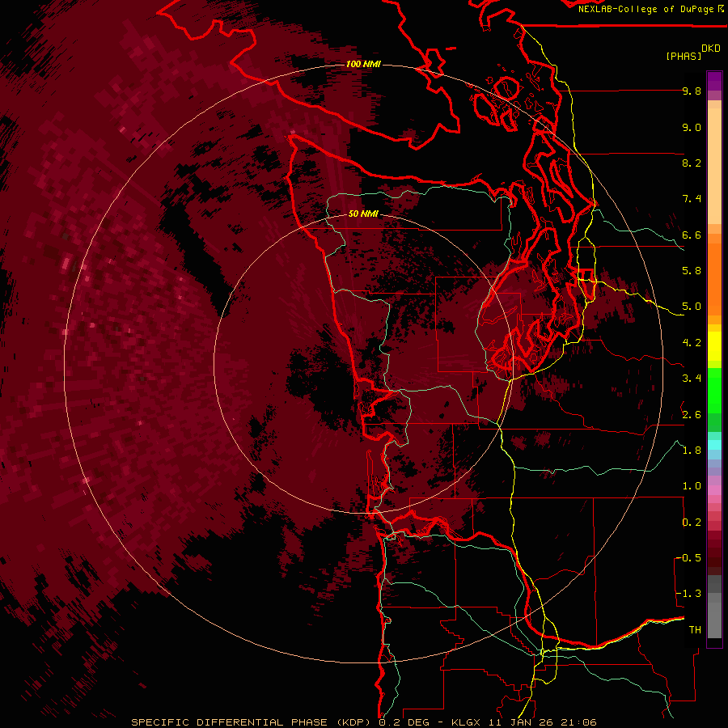Click the 1.8 value on the color scale

pyautogui.click(x=692, y=450)
